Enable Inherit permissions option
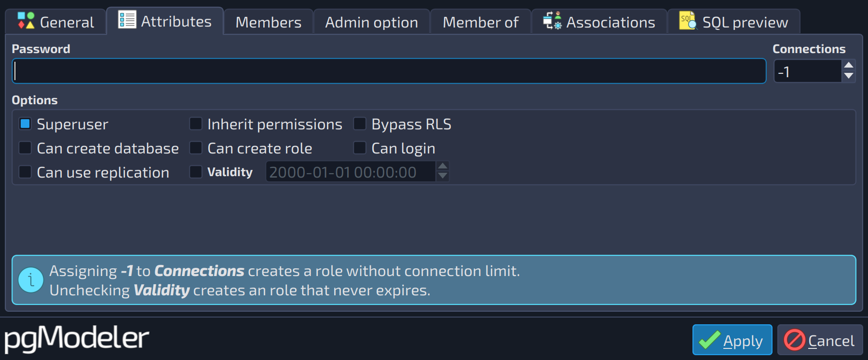 pos(196,124)
